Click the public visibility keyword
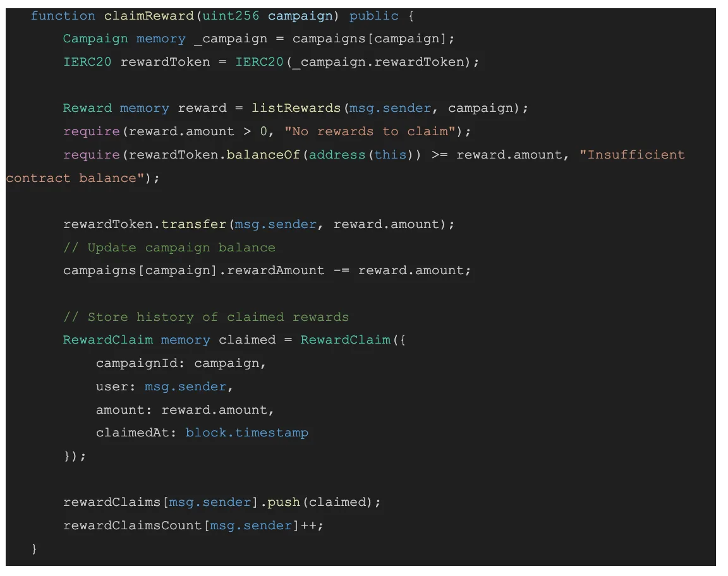728x576 pixels. pos(373,16)
